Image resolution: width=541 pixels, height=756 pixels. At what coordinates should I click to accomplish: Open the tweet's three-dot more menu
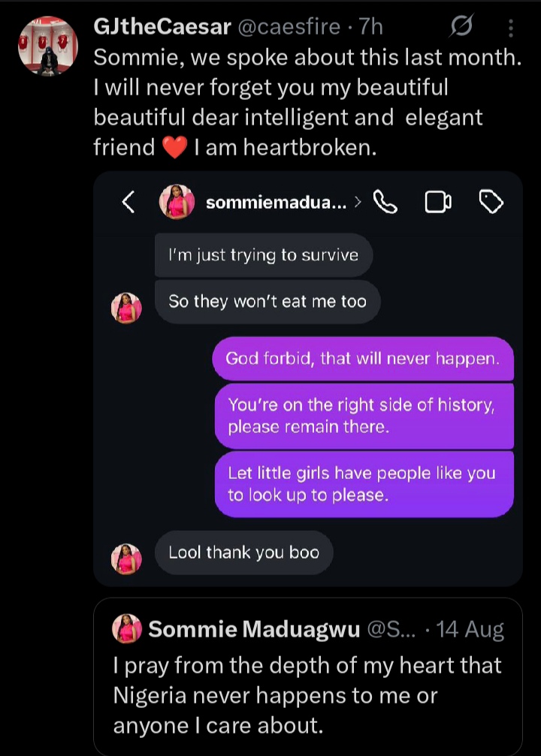(x=511, y=28)
